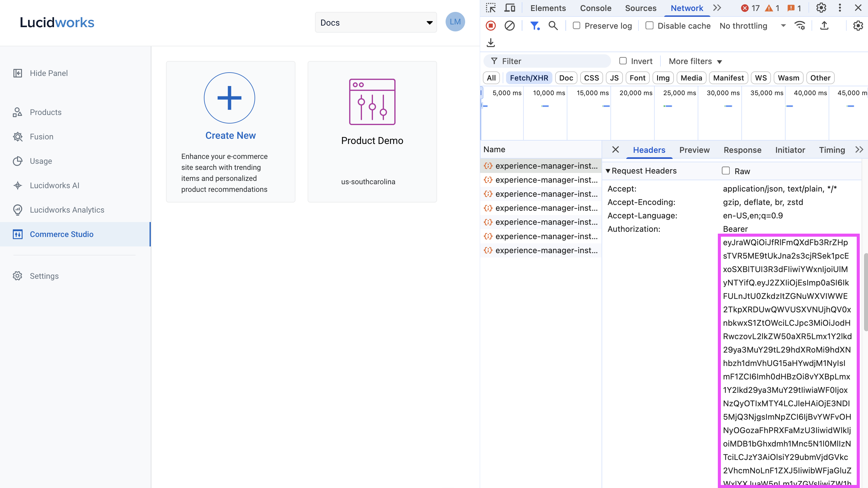868x488 pixels.
Task: Toggle the JS request type filter
Action: [x=614, y=78]
